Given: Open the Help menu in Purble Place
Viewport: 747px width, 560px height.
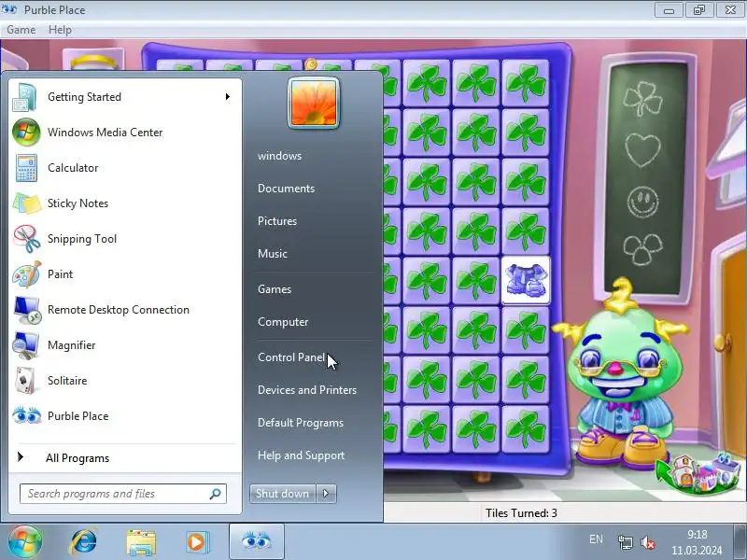Looking at the screenshot, I should click(x=60, y=30).
